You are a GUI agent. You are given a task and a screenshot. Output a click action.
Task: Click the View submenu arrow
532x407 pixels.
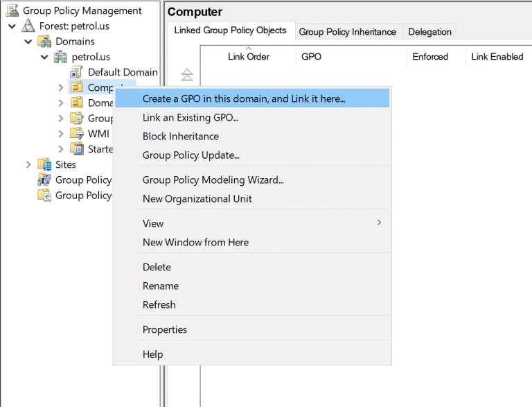coord(380,223)
